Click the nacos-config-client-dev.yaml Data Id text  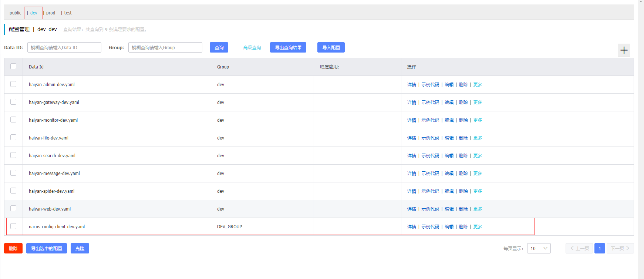pos(57,227)
